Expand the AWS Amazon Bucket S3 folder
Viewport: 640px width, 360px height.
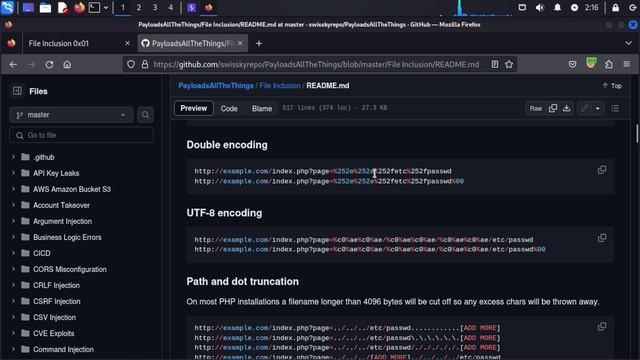[13, 189]
